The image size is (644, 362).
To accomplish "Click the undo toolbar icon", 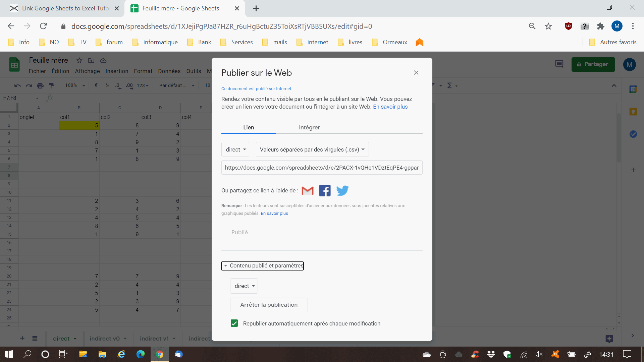I will (x=17, y=85).
